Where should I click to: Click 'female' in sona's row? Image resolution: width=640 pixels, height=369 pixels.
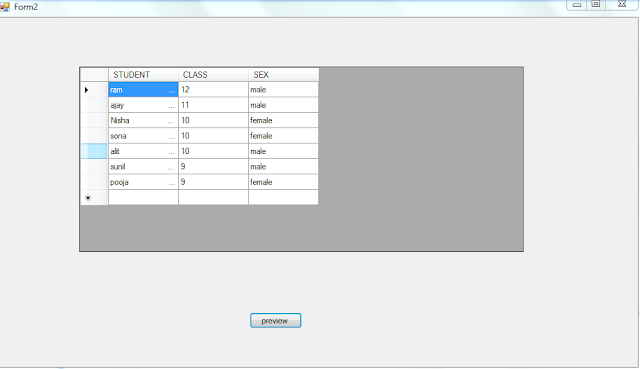click(x=283, y=136)
